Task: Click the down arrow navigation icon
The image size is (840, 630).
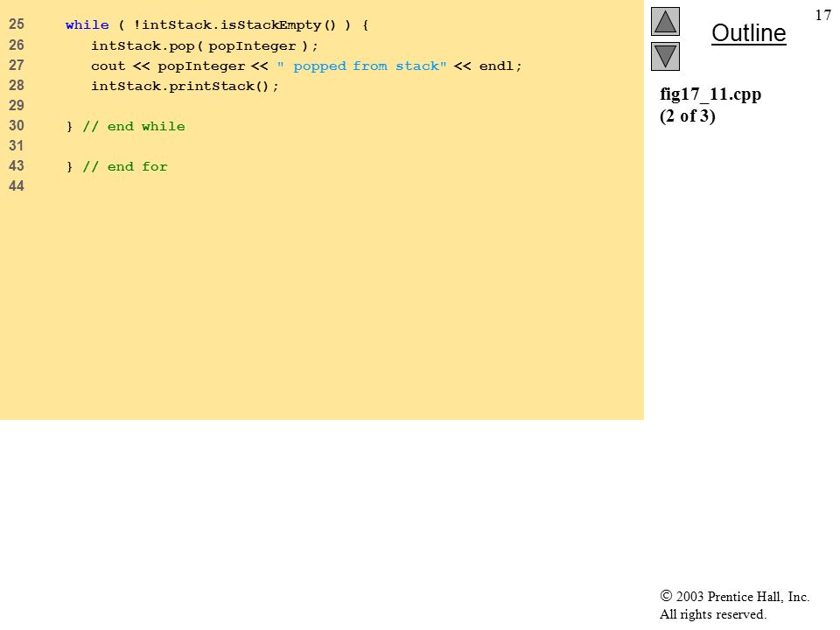Action: (665, 56)
